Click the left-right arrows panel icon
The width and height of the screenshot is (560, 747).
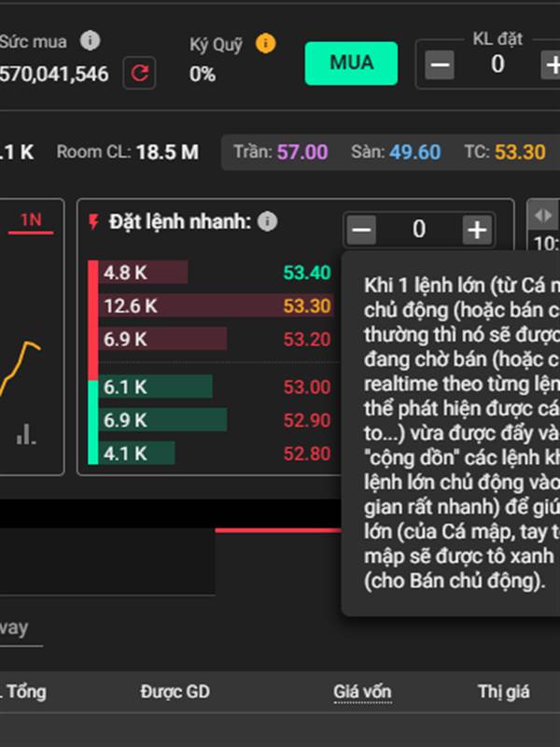point(543,216)
